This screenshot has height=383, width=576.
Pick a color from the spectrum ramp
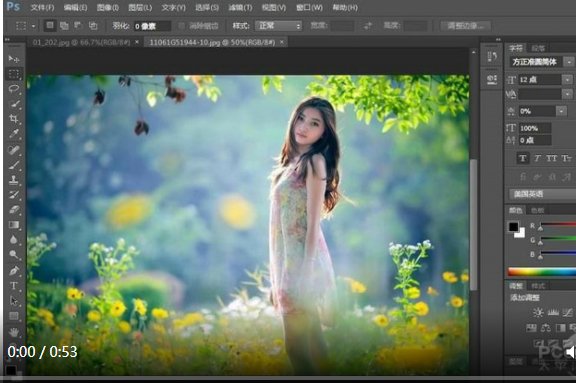click(542, 272)
